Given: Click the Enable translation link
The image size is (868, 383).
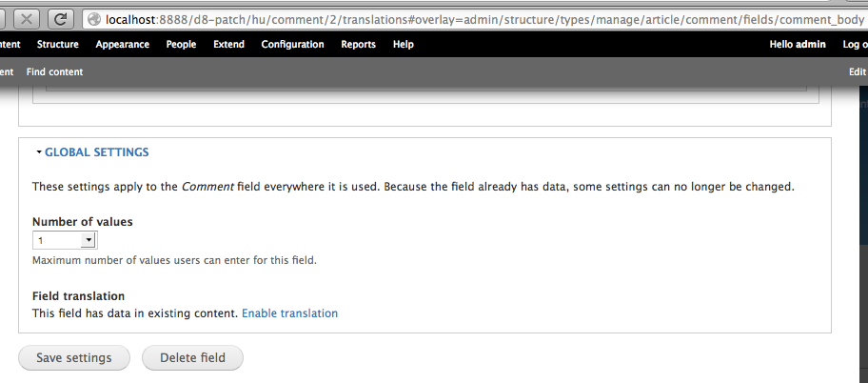Looking at the screenshot, I should click(289, 313).
